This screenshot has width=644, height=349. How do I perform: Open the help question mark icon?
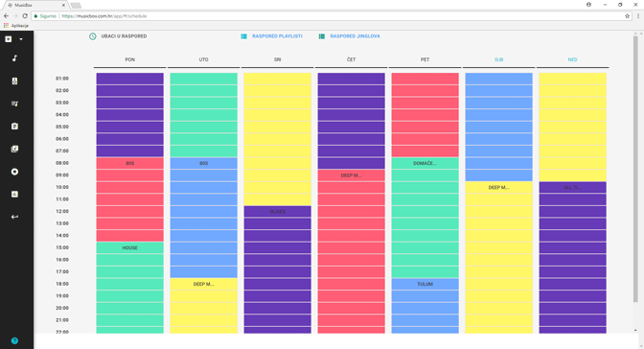tap(14, 340)
